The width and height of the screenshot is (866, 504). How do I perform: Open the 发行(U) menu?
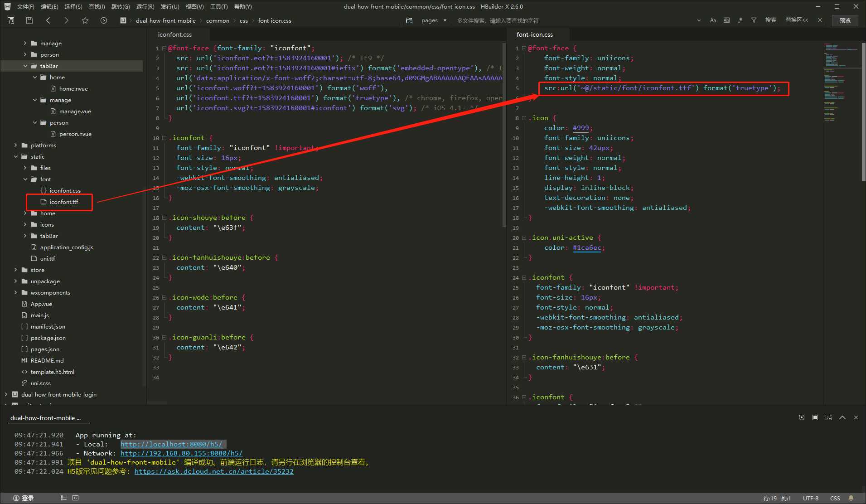(x=169, y=6)
